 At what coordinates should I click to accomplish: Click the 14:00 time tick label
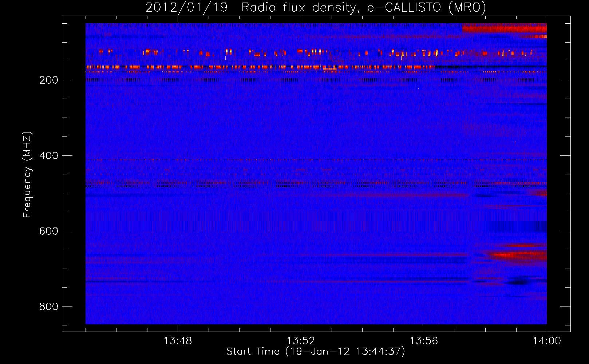(x=547, y=341)
